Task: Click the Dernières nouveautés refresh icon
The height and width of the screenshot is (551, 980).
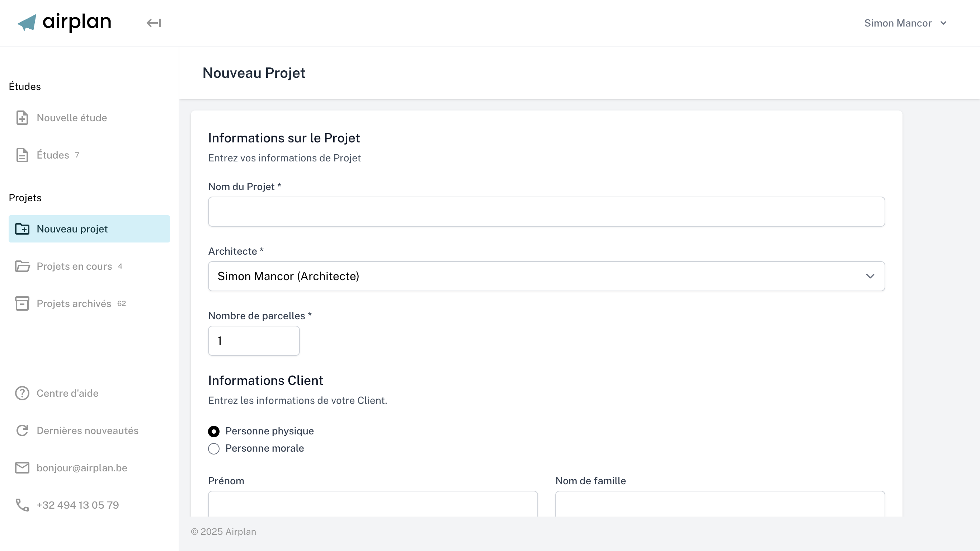Action: tap(22, 430)
